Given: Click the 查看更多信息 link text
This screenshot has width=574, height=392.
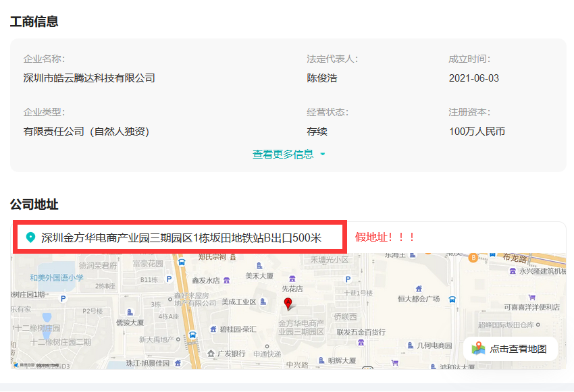Looking at the screenshot, I should (x=282, y=155).
